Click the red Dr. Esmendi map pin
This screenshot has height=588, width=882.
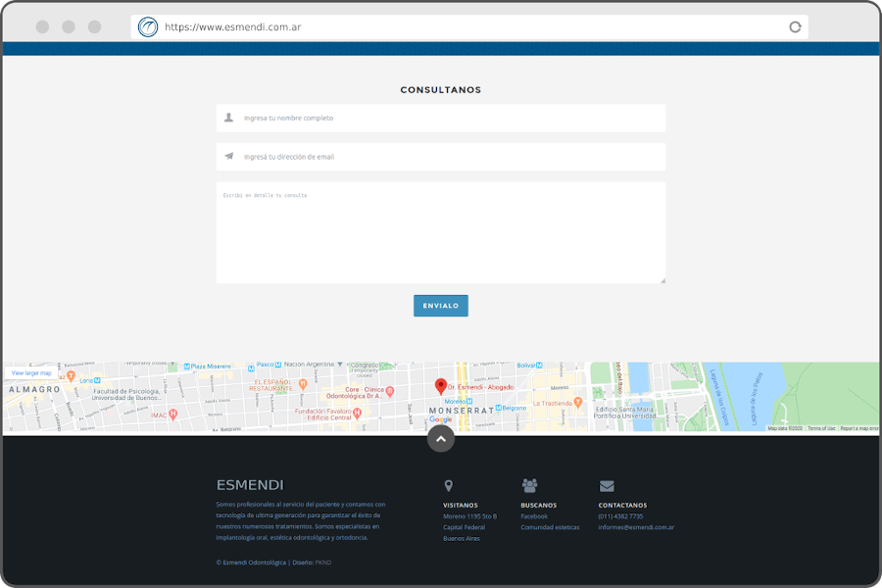pos(441,387)
